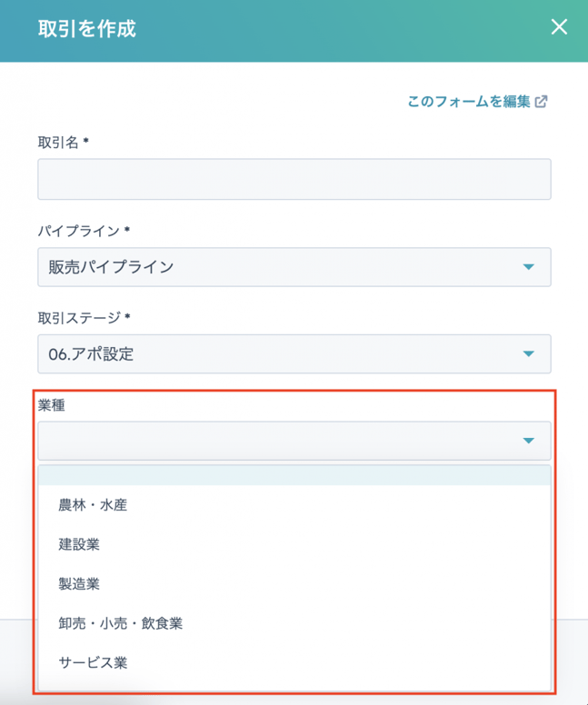Click the arrow icon in the 取引ステージ field
This screenshot has height=705, width=588.
click(x=529, y=354)
